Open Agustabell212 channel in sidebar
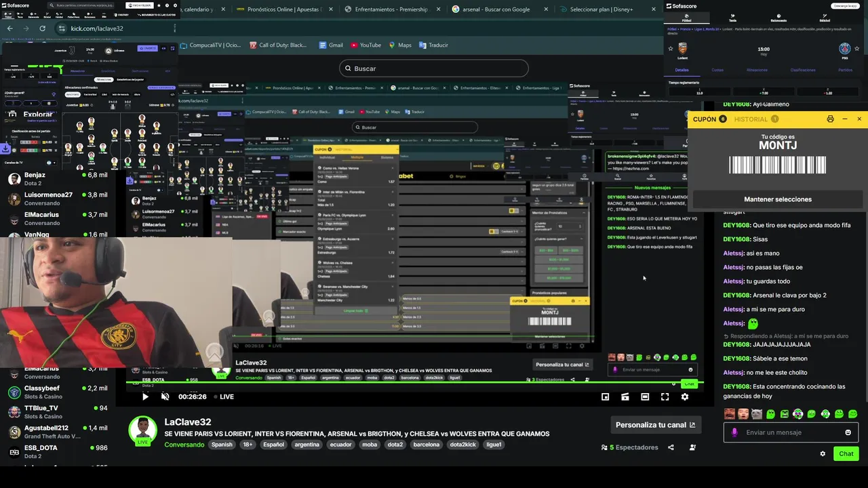This screenshot has width=868, height=488. point(58,432)
